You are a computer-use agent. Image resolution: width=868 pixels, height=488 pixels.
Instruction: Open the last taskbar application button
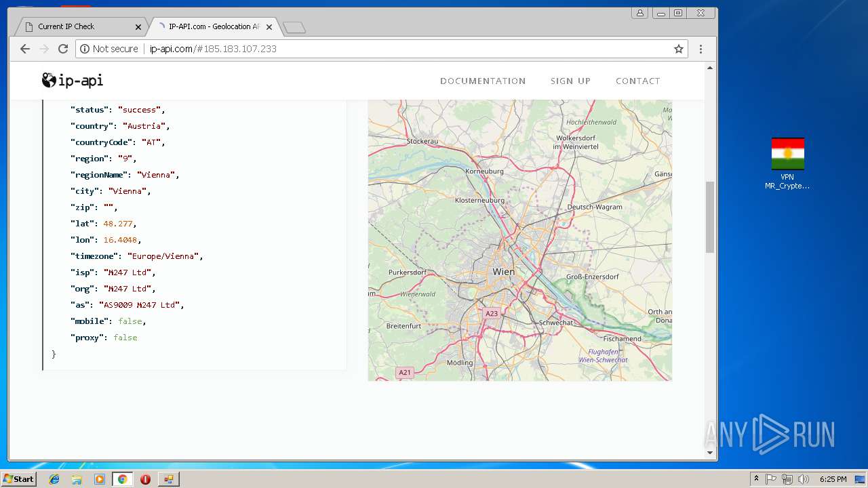(x=168, y=479)
